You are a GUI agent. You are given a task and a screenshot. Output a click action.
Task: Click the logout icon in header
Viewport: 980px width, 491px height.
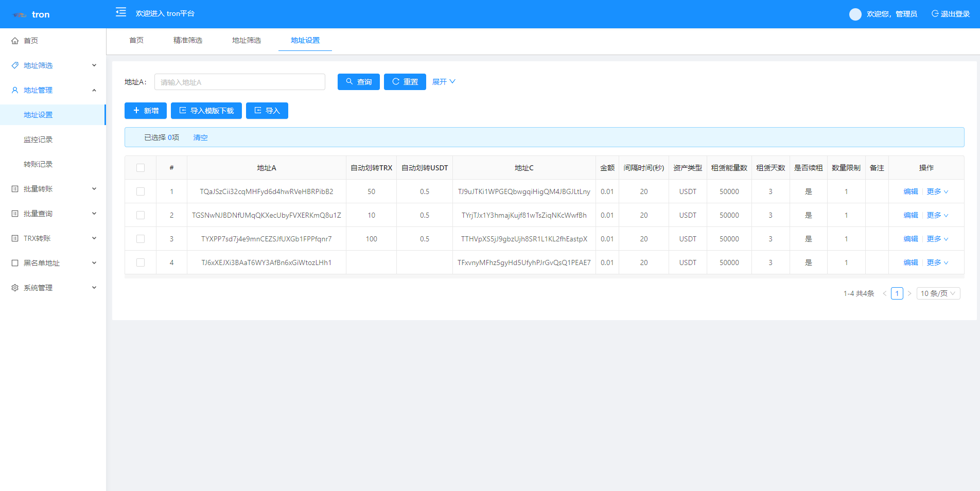click(x=935, y=14)
